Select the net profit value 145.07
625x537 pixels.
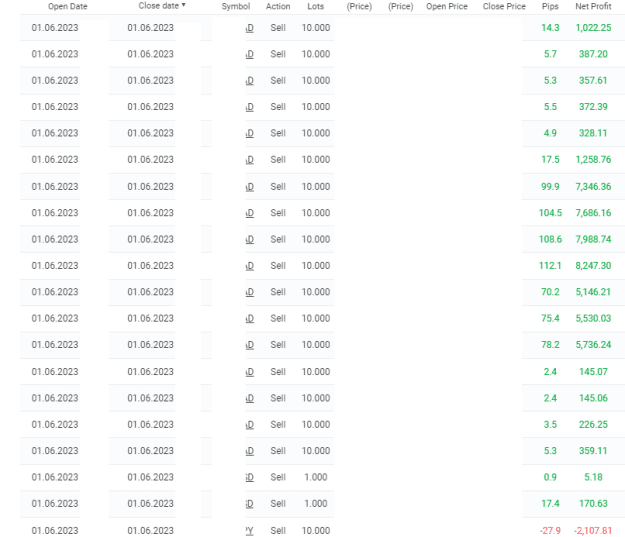[593, 372]
